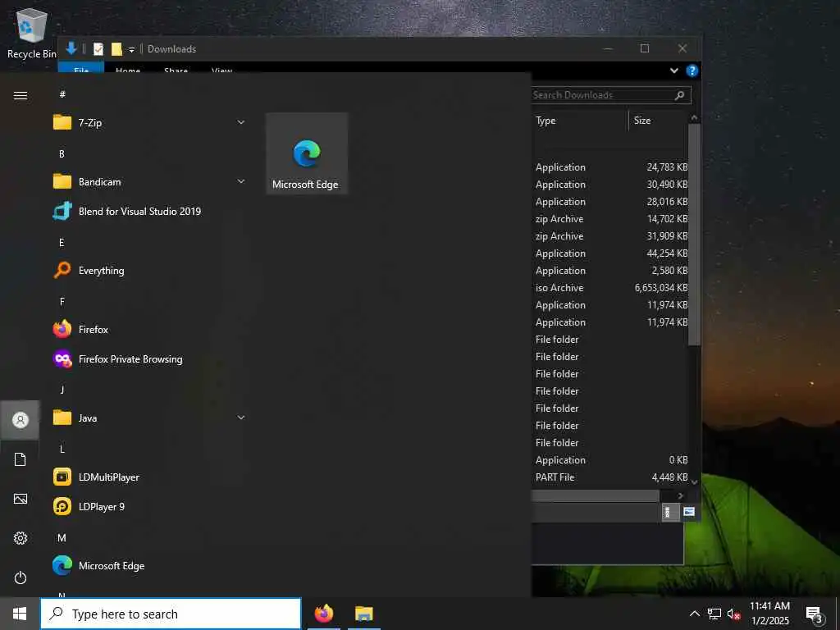Maximize the Downloads Explorer window
The height and width of the screenshot is (630, 840).
coord(645,48)
